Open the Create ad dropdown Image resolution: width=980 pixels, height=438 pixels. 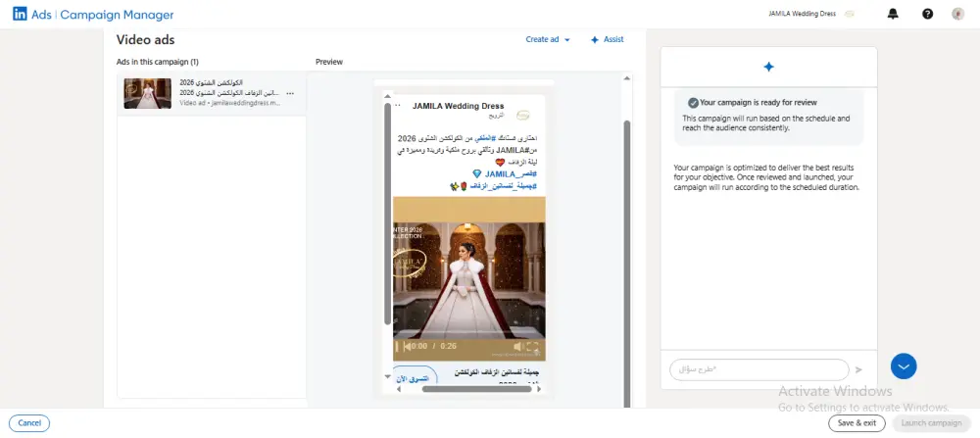pos(548,39)
